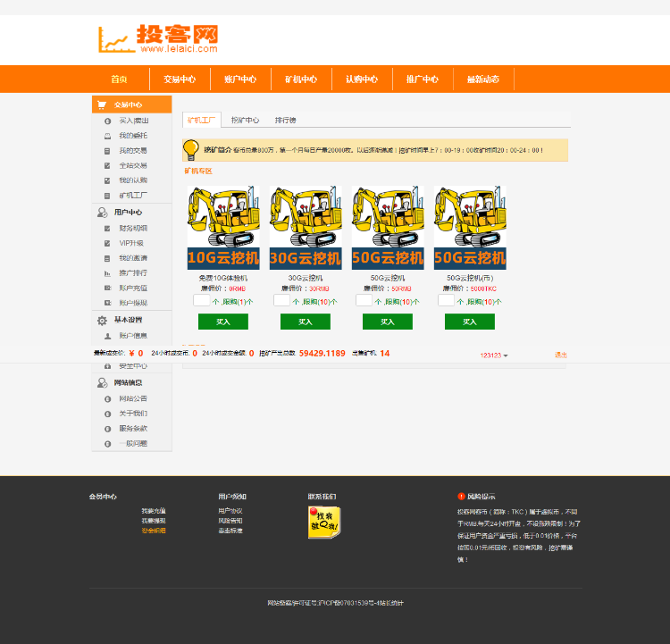The image size is (670, 644).
Task: Switch to the 排行榜 tab
Action: coord(286,120)
